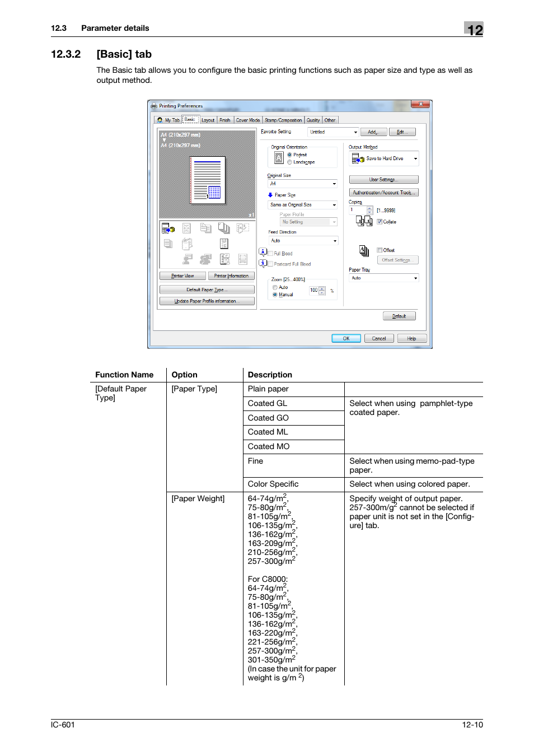Select Landscape orientation
Screen dimensions: 534x756
click(x=289, y=162)
